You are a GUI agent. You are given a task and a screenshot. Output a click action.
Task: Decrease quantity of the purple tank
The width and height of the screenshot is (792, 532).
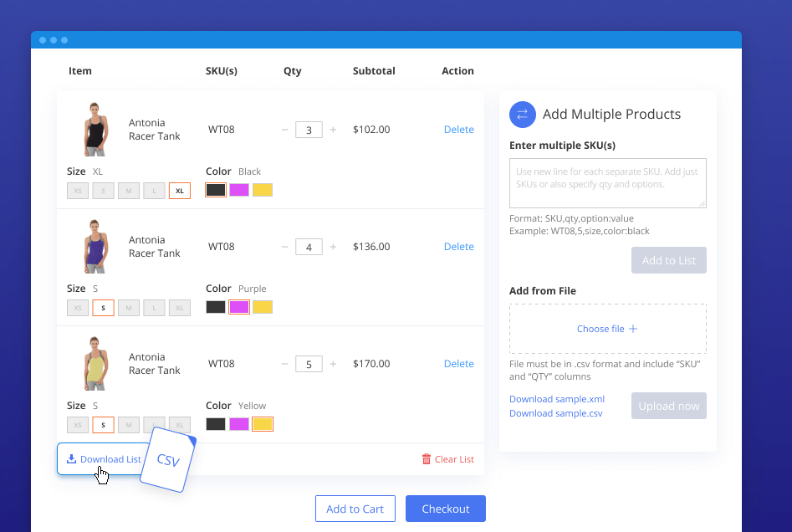[285, 247]
